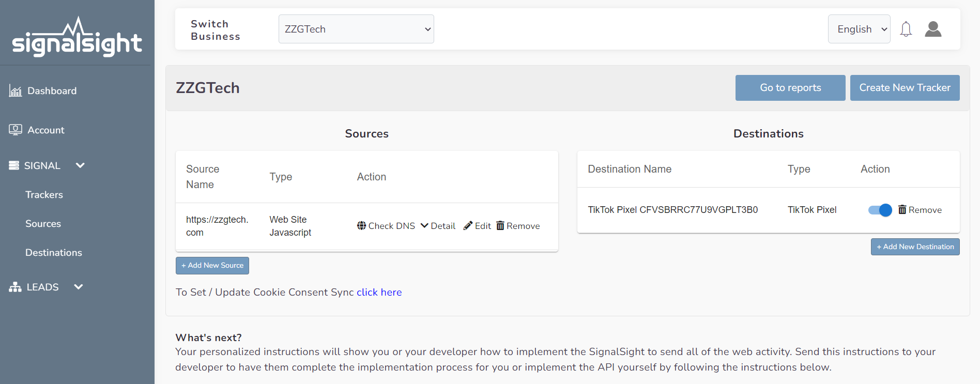Viewport: 980px width, 384px height.
Task: Select the LEADS sidebar section
Action: tap(42, 287)
